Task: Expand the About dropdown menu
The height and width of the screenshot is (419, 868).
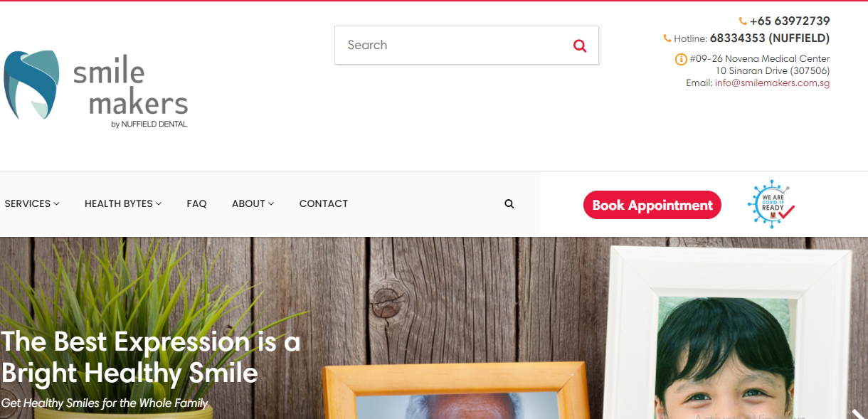Action: (253, 203)
